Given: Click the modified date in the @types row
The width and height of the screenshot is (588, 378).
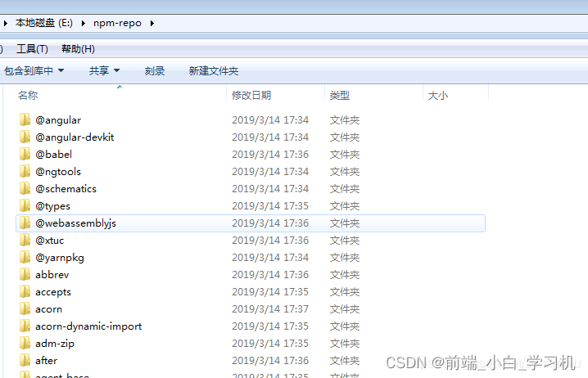Looking at the screenshot, I should pyautogui.click(x=270, y=206).
